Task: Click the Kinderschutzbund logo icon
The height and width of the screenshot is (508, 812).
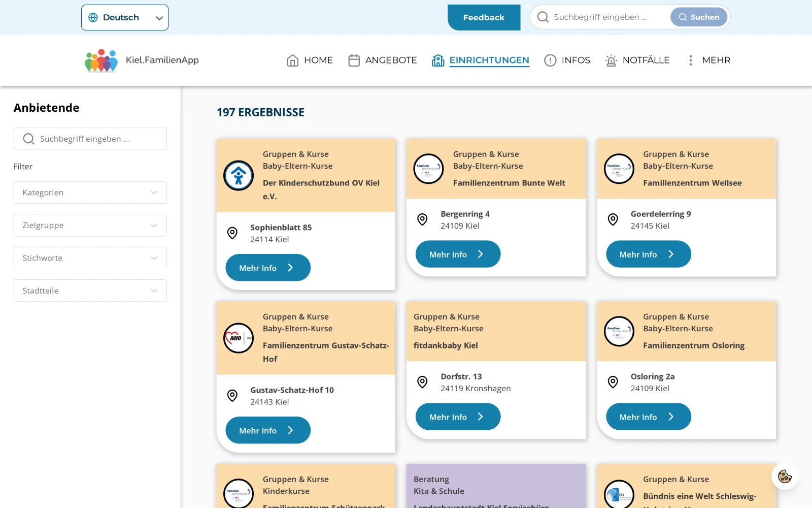Action: click(x=239, y=176)
